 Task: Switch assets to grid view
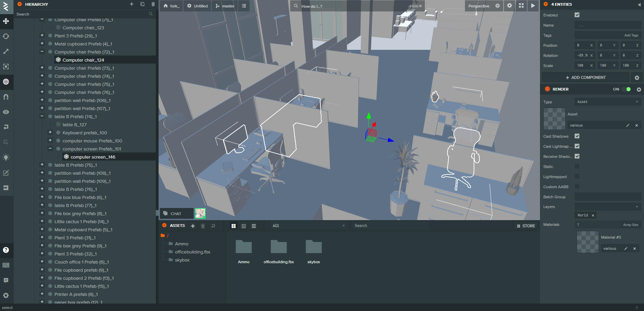tap(234, 226)
